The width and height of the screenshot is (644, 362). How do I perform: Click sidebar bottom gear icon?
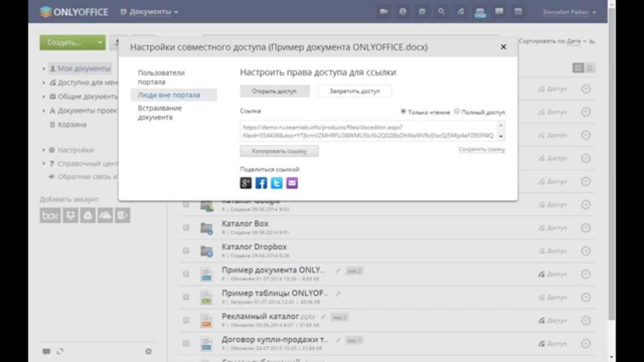148,351
